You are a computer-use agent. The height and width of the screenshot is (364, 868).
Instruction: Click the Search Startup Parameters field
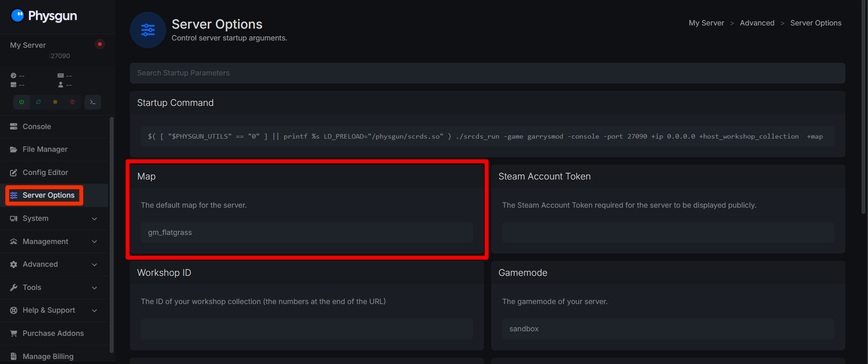pos(487,73)
